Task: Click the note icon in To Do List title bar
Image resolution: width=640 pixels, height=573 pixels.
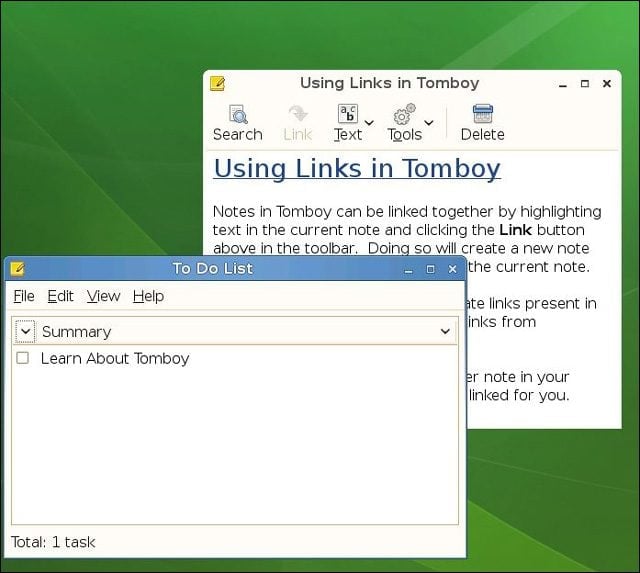Action: [17, 269]
